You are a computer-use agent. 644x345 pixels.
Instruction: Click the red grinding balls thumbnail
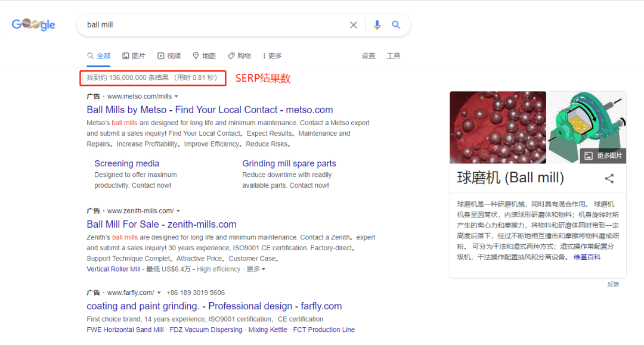[x=497, y=127]
